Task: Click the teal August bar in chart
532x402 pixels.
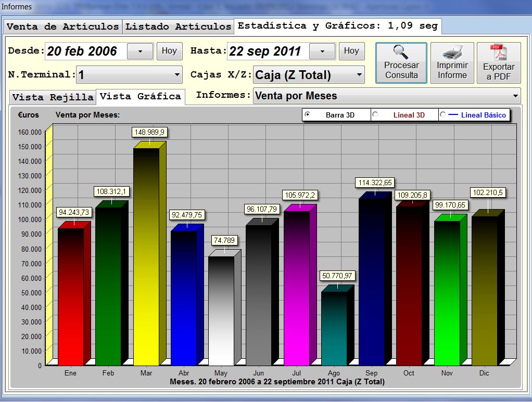Action: [334, 328]
